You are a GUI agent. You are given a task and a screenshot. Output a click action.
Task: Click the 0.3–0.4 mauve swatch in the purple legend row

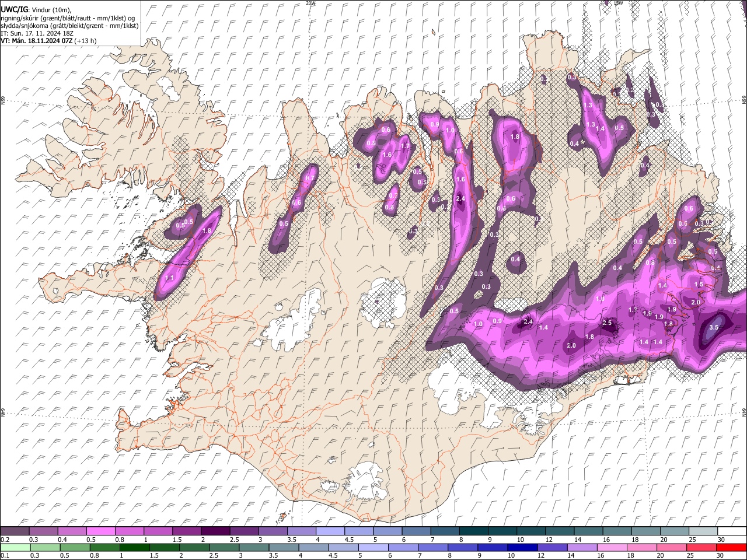(43, 531)
